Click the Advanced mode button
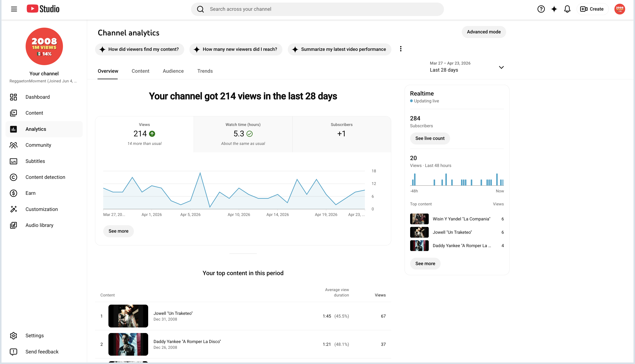 pyautogui.click(x=484, y=32)
